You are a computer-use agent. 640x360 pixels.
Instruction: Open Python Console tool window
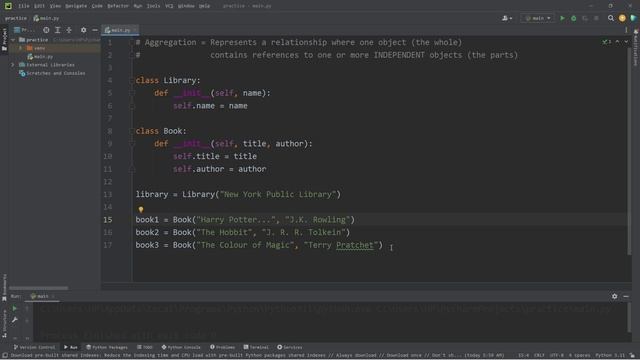pos(181,347)
